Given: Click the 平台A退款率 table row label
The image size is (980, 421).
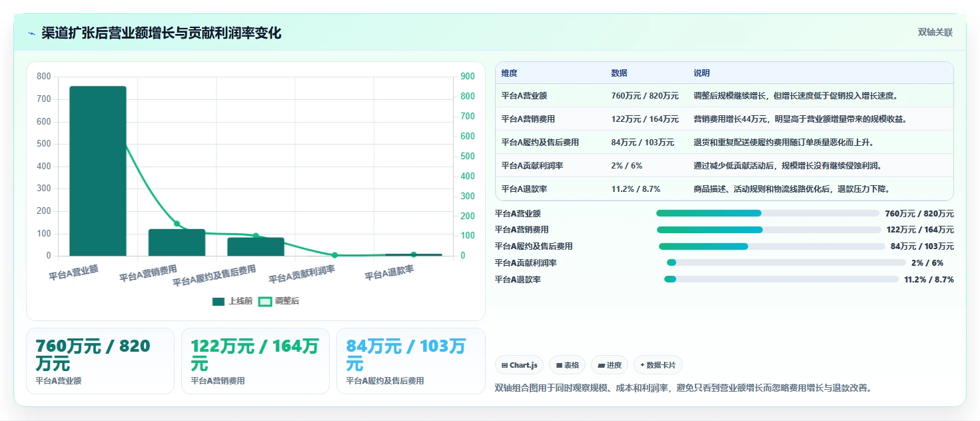Looking at the screenshot, I should point(524,189).
